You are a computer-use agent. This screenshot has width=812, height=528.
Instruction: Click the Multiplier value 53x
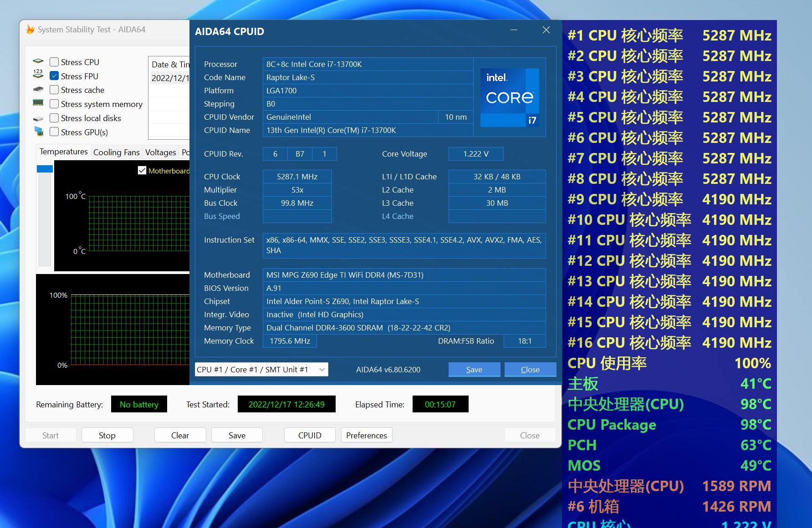(297, 190)
